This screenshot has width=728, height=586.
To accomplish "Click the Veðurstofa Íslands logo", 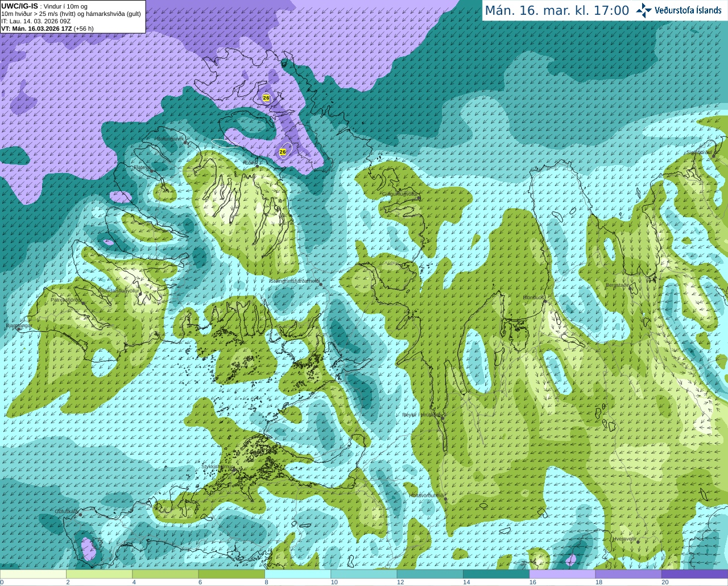I will [x=679, y=10].
